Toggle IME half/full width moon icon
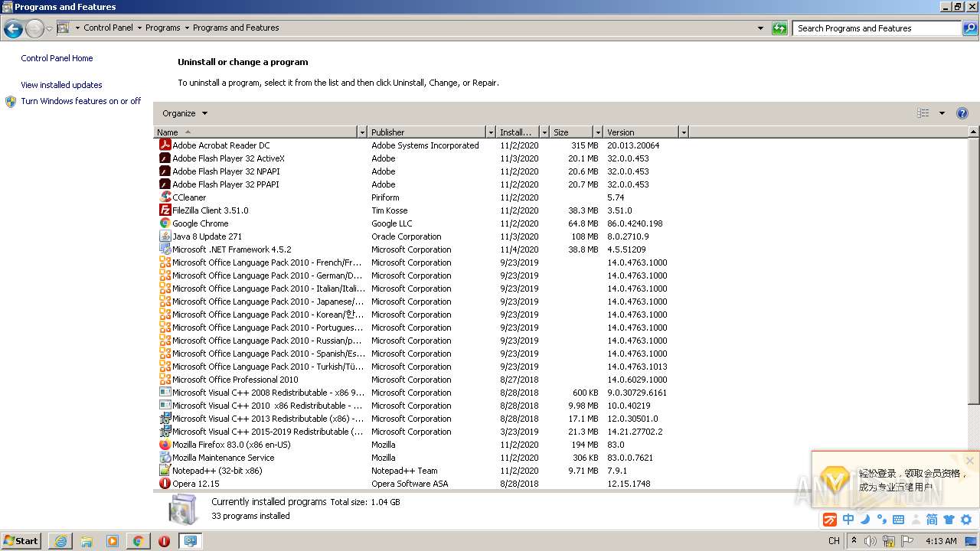The width and height of the screenshot is (980, 551). (865, 520)
